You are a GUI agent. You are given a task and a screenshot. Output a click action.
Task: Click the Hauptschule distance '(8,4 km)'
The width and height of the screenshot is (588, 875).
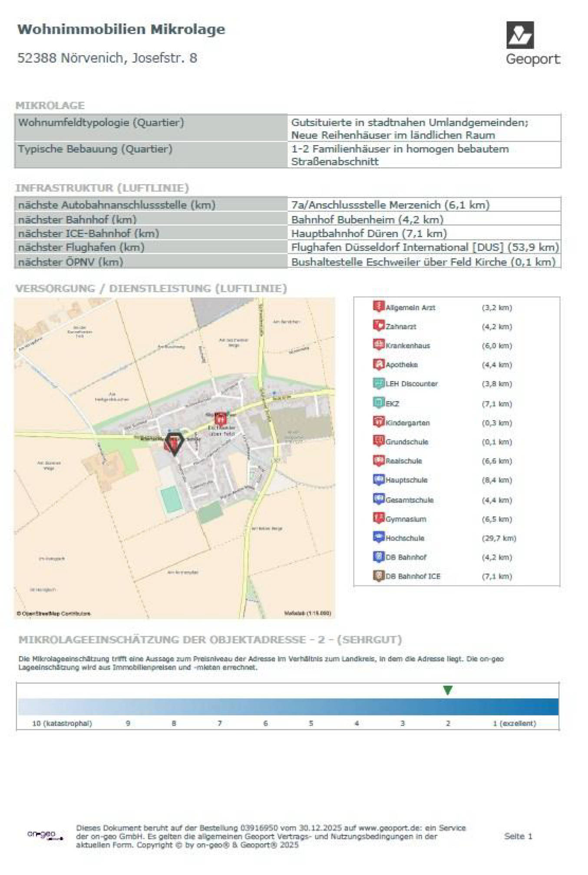(497, 480)
